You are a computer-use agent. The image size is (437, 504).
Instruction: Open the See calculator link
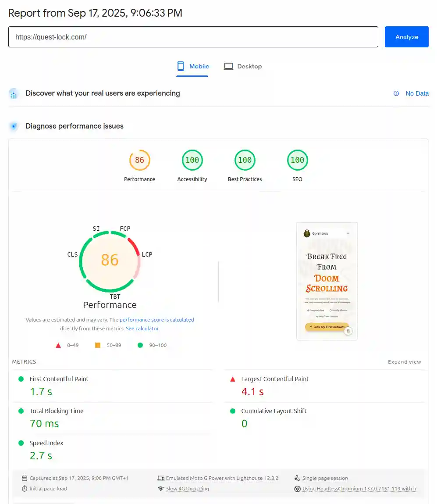[x=142, y=328]
